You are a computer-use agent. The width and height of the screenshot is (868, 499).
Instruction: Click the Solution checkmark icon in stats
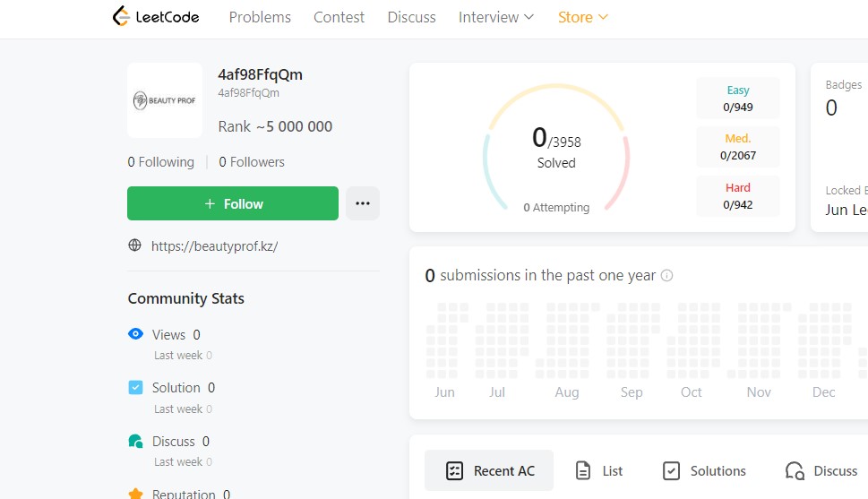point(135,387)
